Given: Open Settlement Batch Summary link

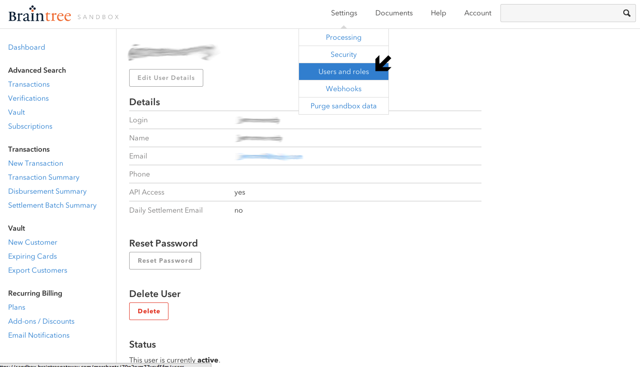Looking at the screenshot, I should coord(52,205).
